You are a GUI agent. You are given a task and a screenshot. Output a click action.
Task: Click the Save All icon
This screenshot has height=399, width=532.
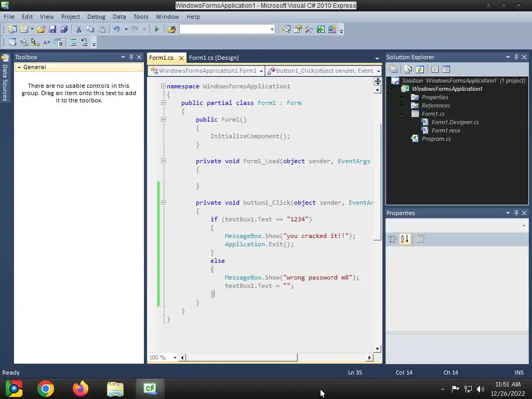tap(64, 29)
